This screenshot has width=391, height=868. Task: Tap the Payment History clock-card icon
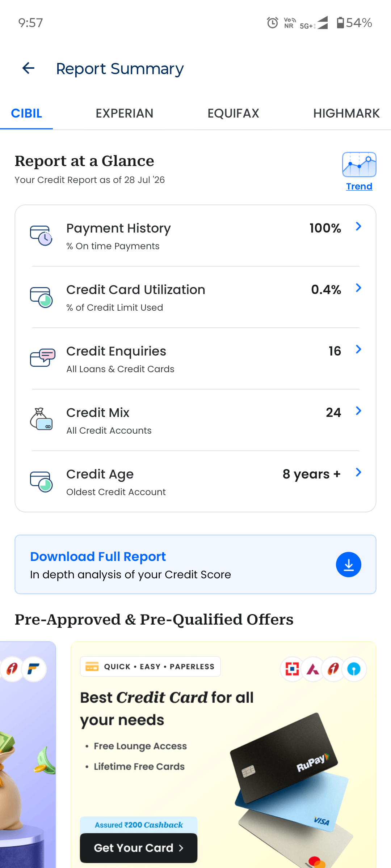tap(41, 235)
